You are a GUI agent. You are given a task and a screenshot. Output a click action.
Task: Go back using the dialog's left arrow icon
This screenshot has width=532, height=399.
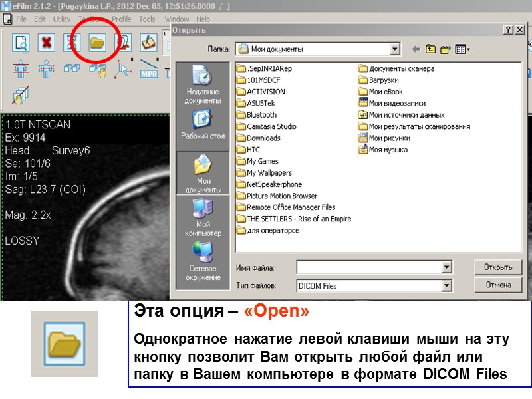pos(416,49)
